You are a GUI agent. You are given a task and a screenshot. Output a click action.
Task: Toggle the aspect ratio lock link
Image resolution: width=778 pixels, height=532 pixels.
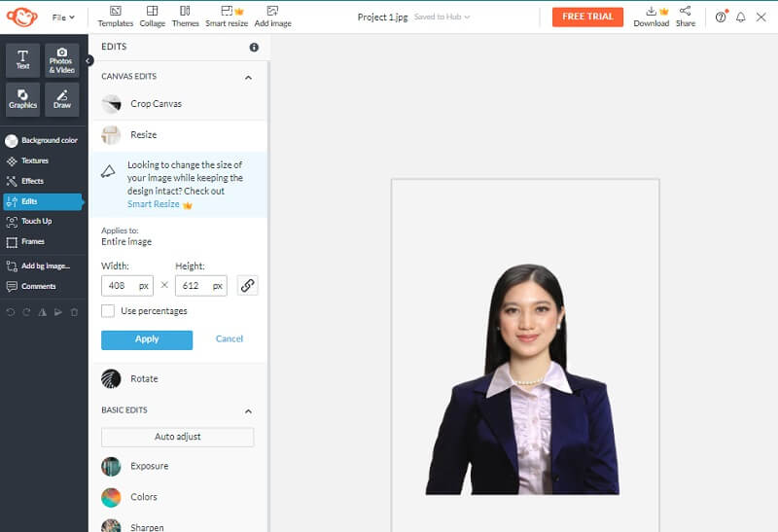click(x=248, y=285)
